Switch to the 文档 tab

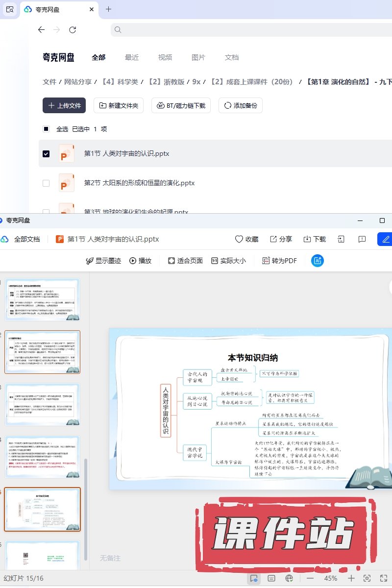coord(231,57)
